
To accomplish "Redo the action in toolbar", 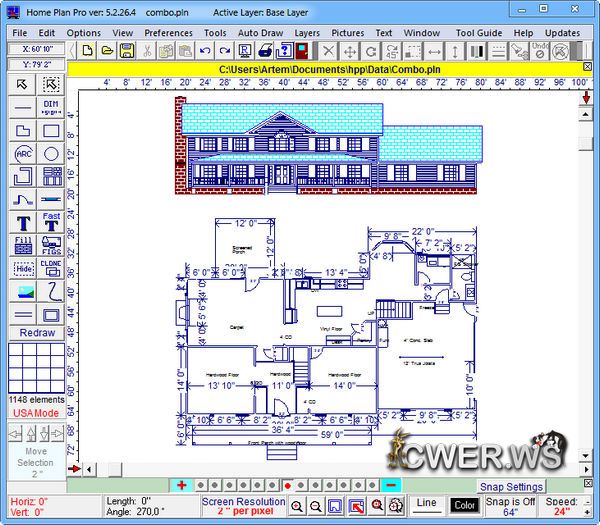I will tap(225, 51).
